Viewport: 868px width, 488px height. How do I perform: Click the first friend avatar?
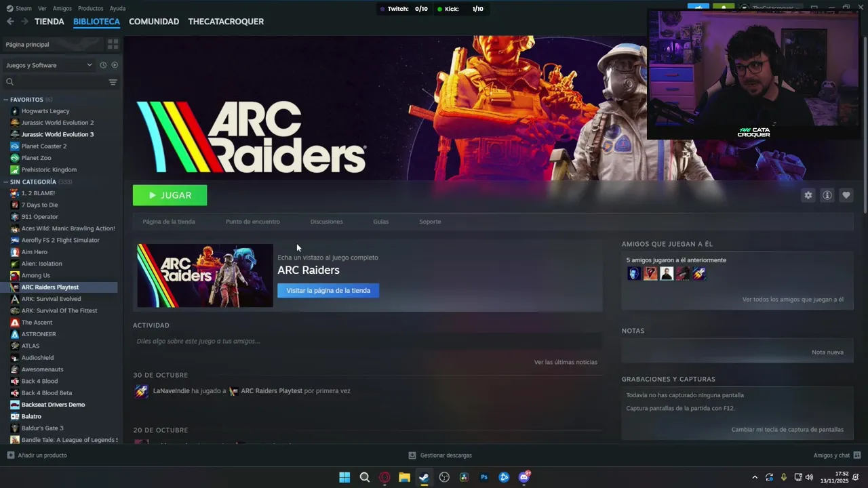[634, 274]
